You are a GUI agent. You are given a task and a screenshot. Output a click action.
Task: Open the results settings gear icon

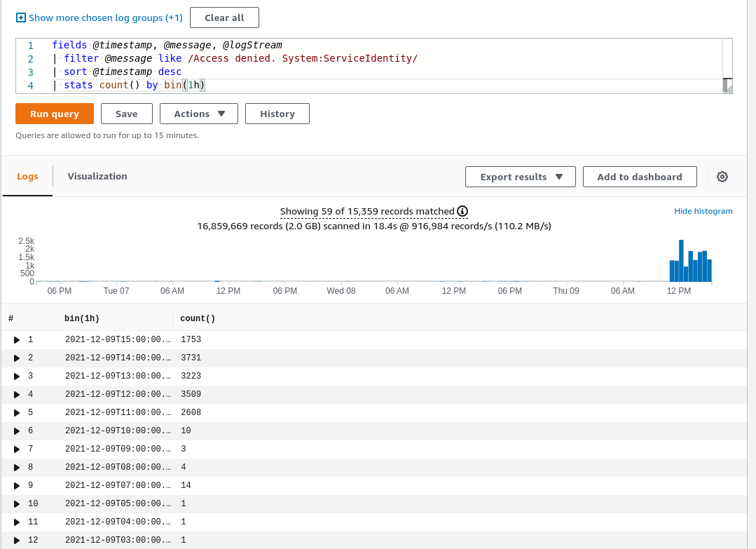[x=722, y=177]
